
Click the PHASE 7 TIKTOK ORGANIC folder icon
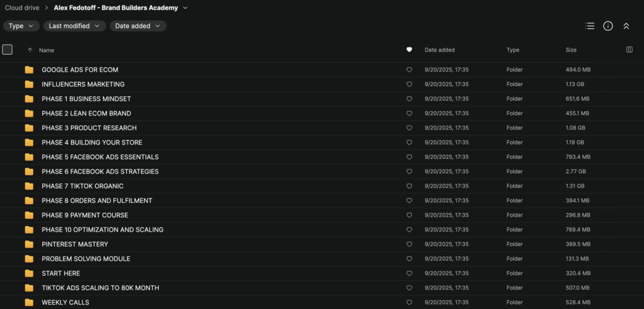pyautogui.click(x=29, y=186)
